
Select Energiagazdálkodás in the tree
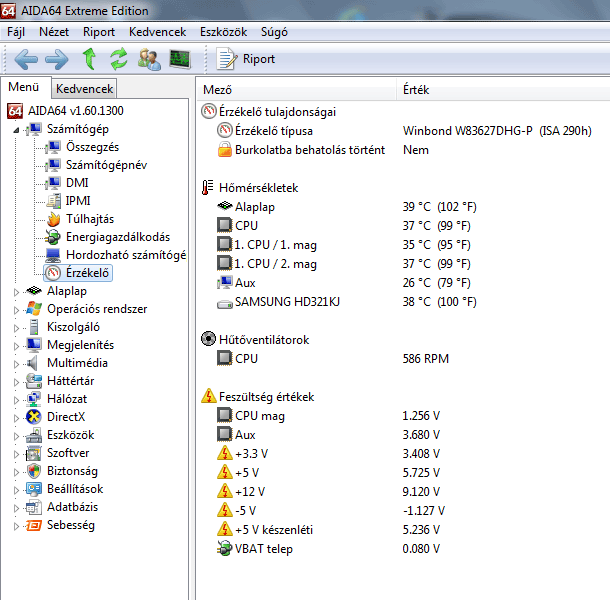tap(118, 237)
